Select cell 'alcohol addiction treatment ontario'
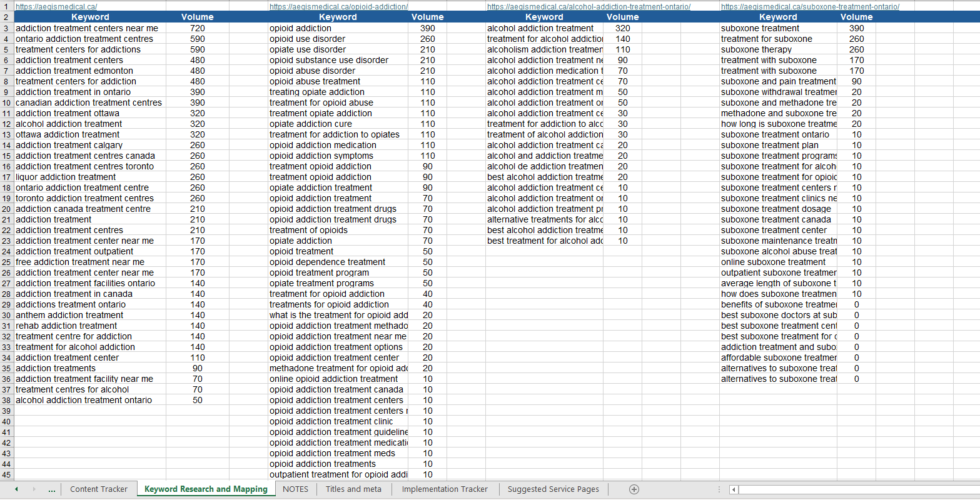The height and width of the screenshot is (500, 980). [x=90, y=400]
